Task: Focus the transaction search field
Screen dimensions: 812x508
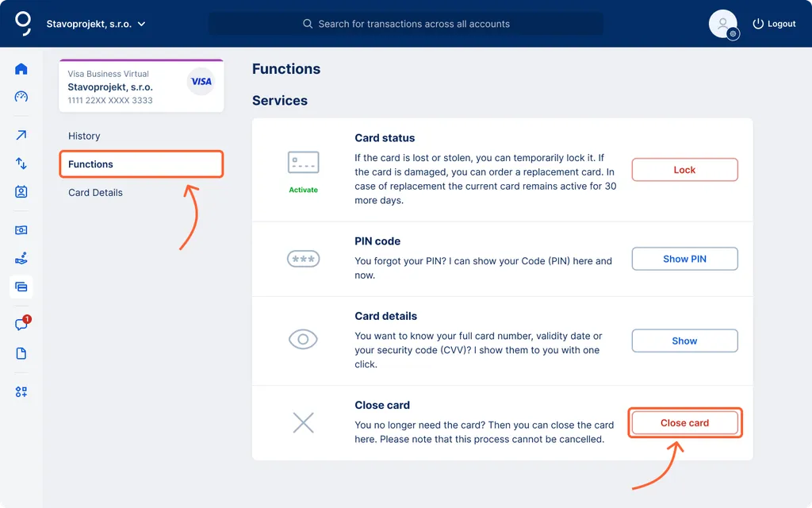Action: click(x=406, y=24)
